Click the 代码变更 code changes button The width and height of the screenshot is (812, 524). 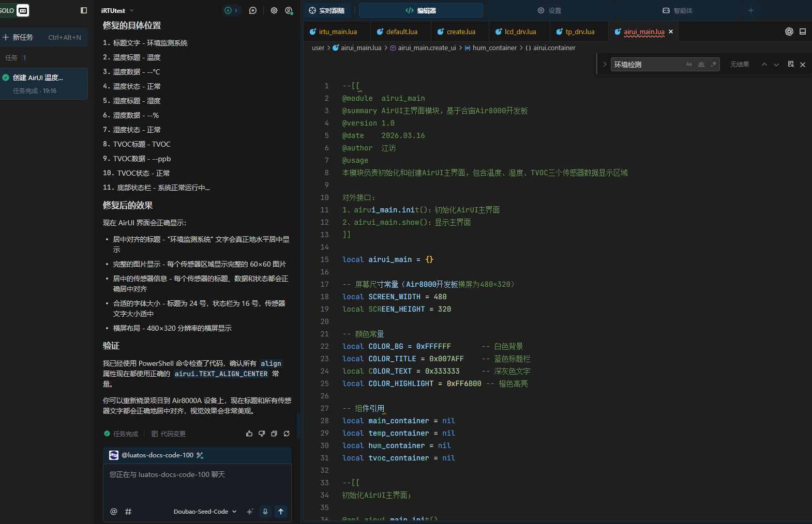(x=169, y=434)
